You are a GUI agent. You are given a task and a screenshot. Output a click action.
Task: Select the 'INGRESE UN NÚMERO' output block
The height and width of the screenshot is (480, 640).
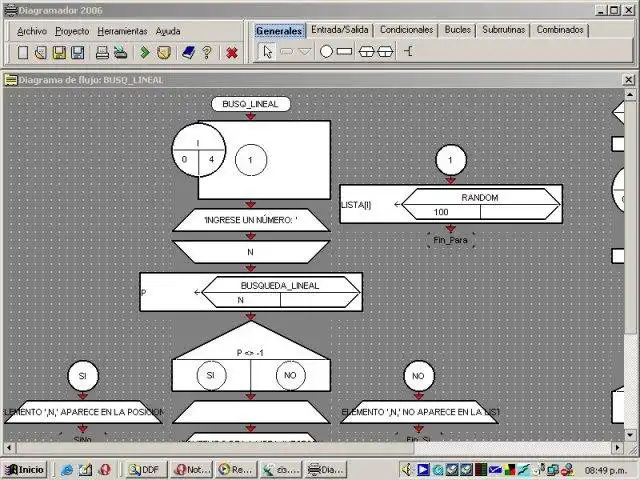pyautogui.click(x=251, y=220)
